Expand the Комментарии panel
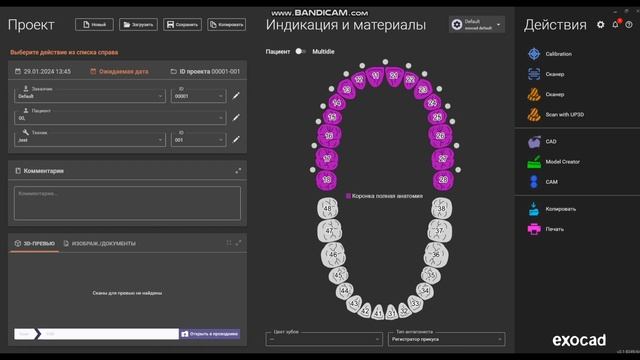Screen dimensions: 640x360 [238, 171]
